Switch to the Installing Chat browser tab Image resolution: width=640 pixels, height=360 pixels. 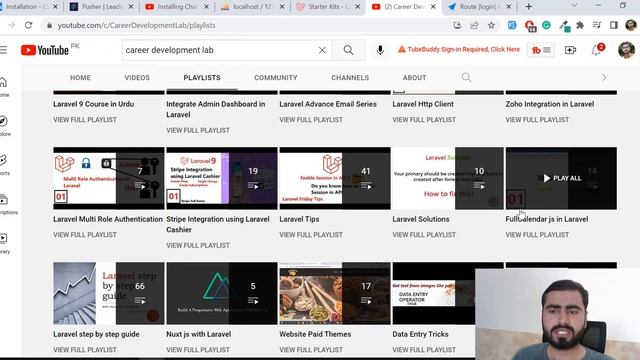point(177,7)
